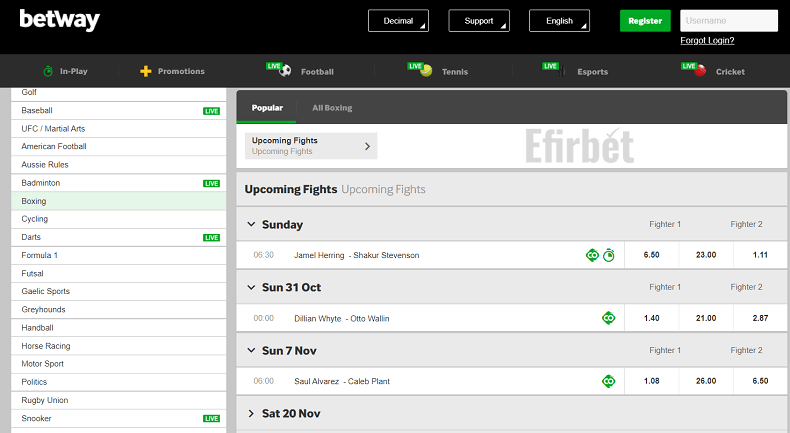The height and width of the screenshot is (433, 790).
Task: Select Greyhounds in sidebar
Action: coord(118,309)
